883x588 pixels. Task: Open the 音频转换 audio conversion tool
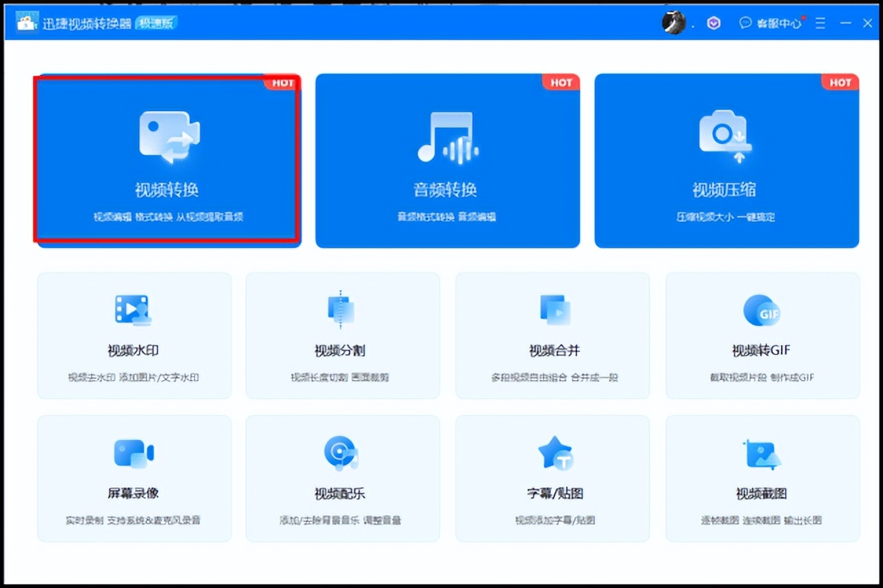[x=447, y=160]
